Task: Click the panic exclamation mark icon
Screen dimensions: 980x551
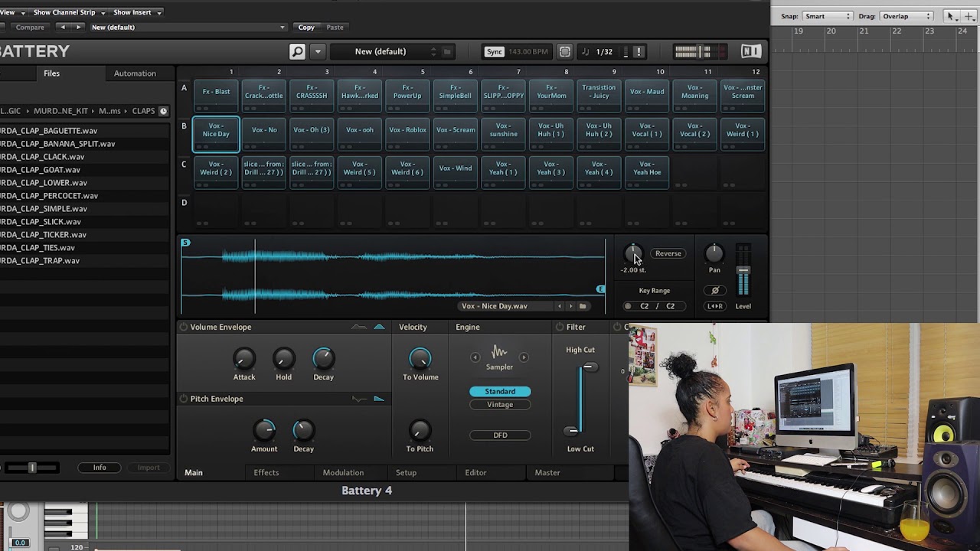Action: pos(639,51)
